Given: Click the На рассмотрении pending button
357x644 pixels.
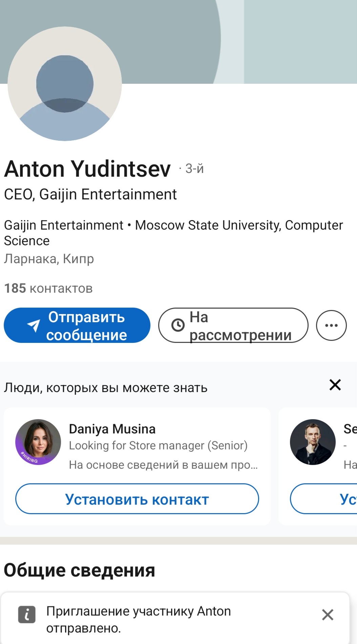Looking at the screenshot, I should (x=233, y=325).
